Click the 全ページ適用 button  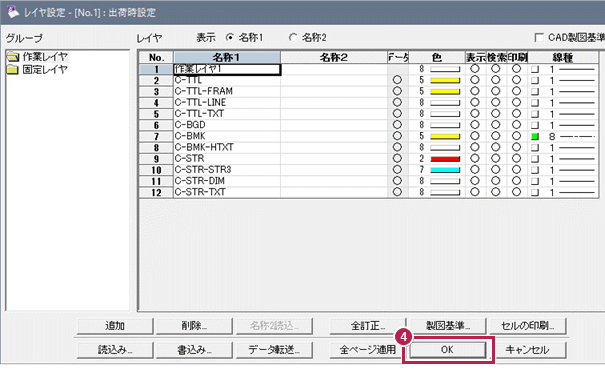tap(368, 350)
